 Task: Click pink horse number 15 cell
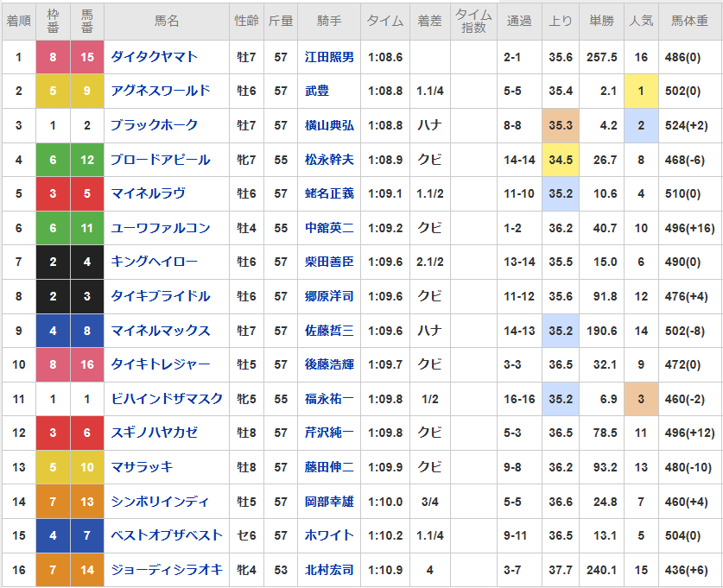[x=87, y=57]
